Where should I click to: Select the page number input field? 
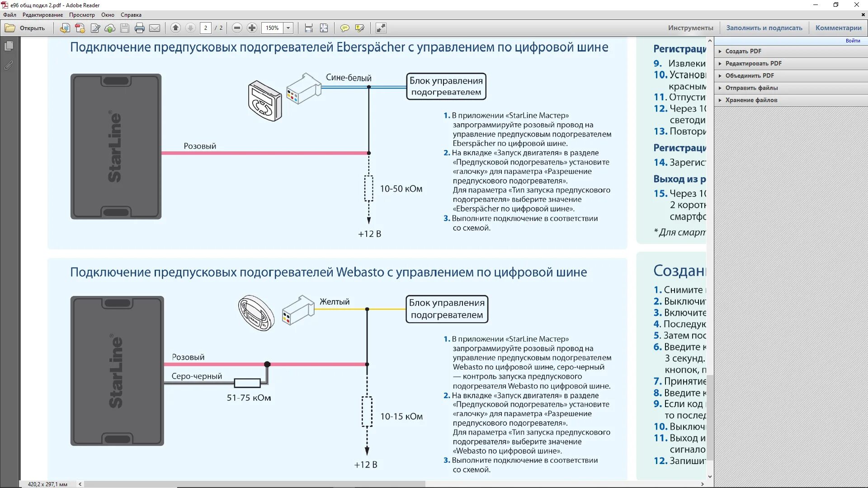205,28
